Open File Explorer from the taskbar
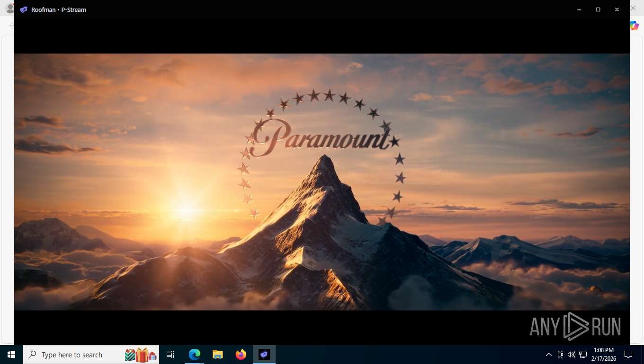Image resolution: width=644 pixels, height=364 pixels. (218, 355)
